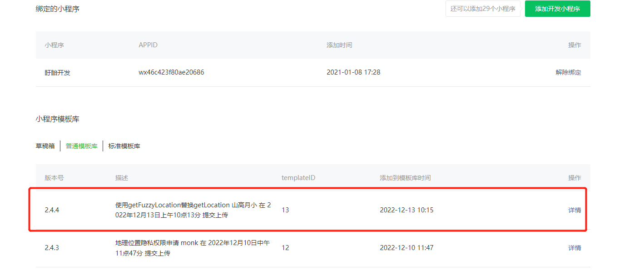
Task: Click the APPID column header
Action: (148, 45)
